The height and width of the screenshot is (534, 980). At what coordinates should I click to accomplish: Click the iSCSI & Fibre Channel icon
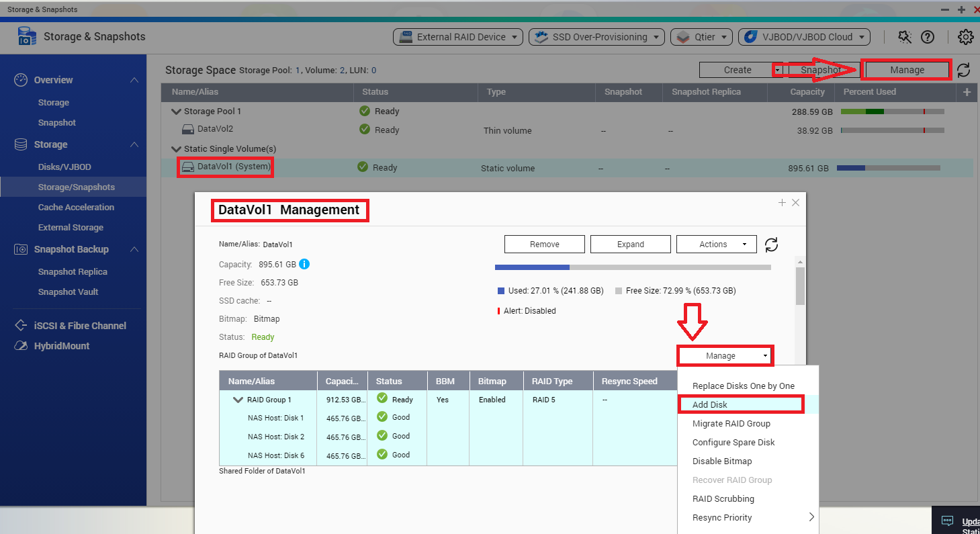[x=21, y=326]
